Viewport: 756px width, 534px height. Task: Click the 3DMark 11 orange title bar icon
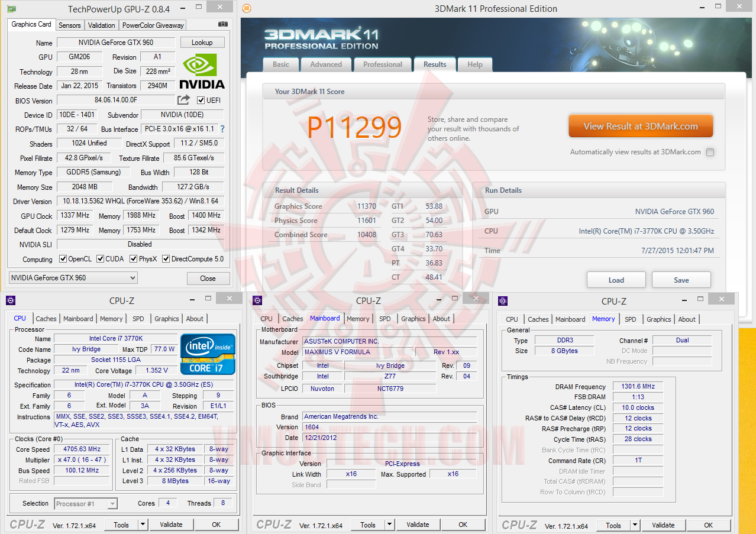[247, 8]
